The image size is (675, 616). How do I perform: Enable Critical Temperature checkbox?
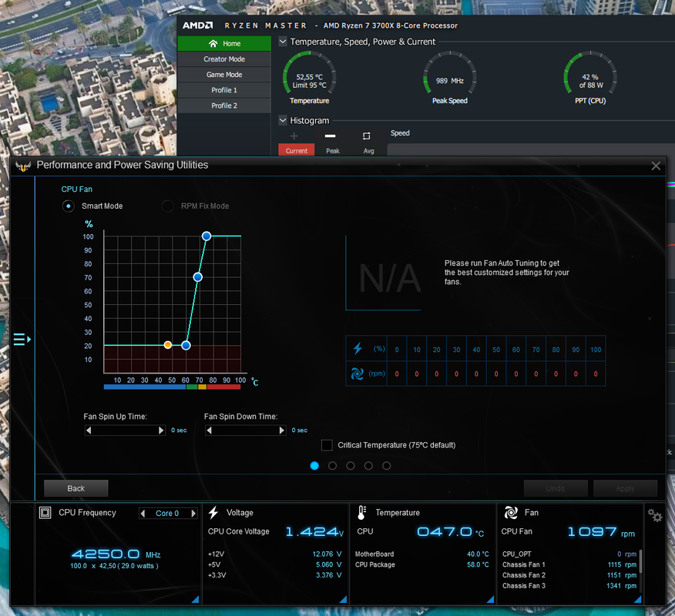point(327,445)
